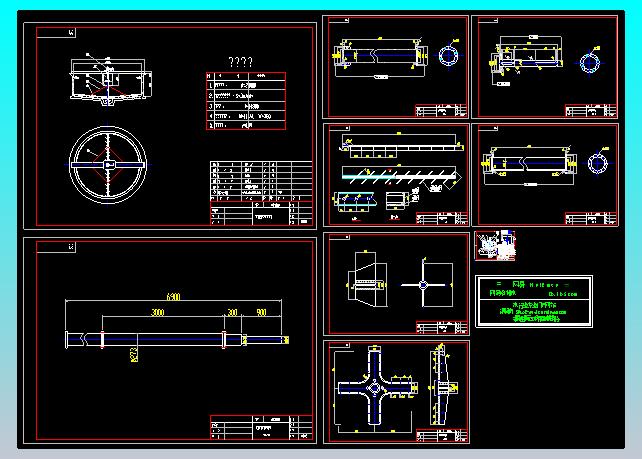Click the small colored image thumbnail
The width and height of the screenshot is (642, 459).
pyautogui.click(x=495, y=246)
